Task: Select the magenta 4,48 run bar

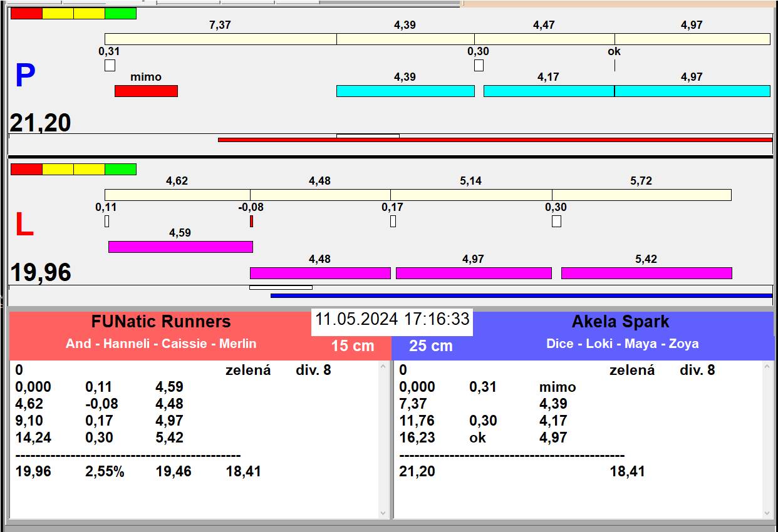Action: 320,273
